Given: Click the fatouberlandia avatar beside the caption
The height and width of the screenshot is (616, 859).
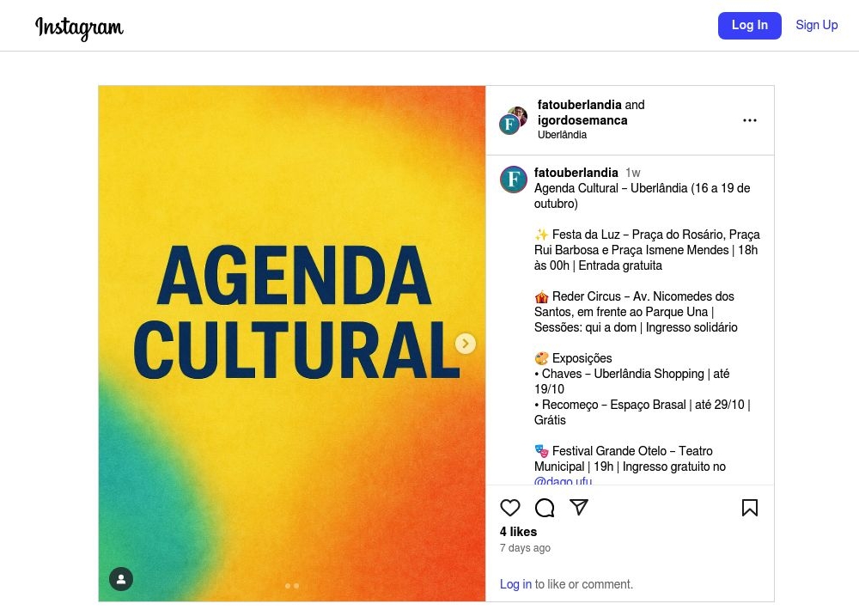Looking at the screenshot, I should tap(514, 180).
